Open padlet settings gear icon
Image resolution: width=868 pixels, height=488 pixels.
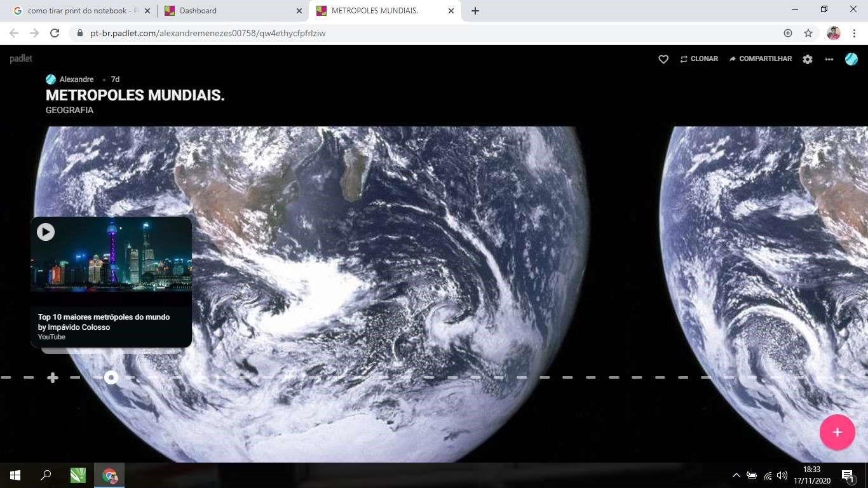tap(808, 59)
